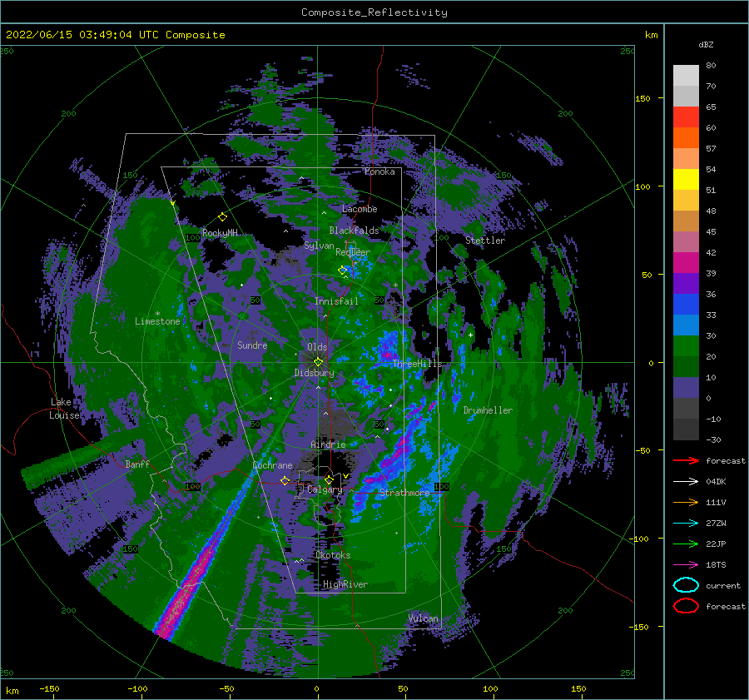This screenshot has width=749, height=700.
Task: Click the HighRiver label
Action: [x=345, y=584]
